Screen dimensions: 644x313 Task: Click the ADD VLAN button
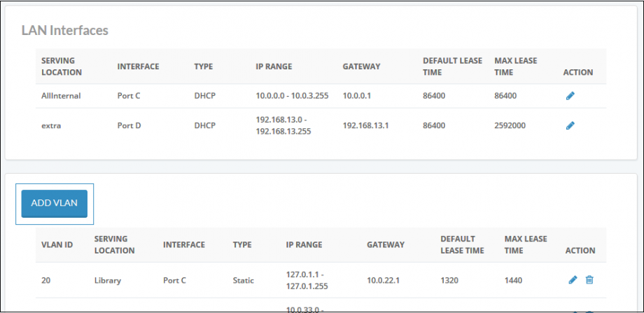(x=54, y=203)
